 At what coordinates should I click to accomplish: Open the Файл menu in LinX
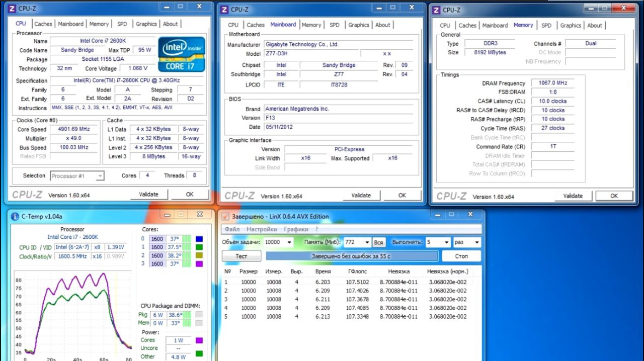pos(232,229)
